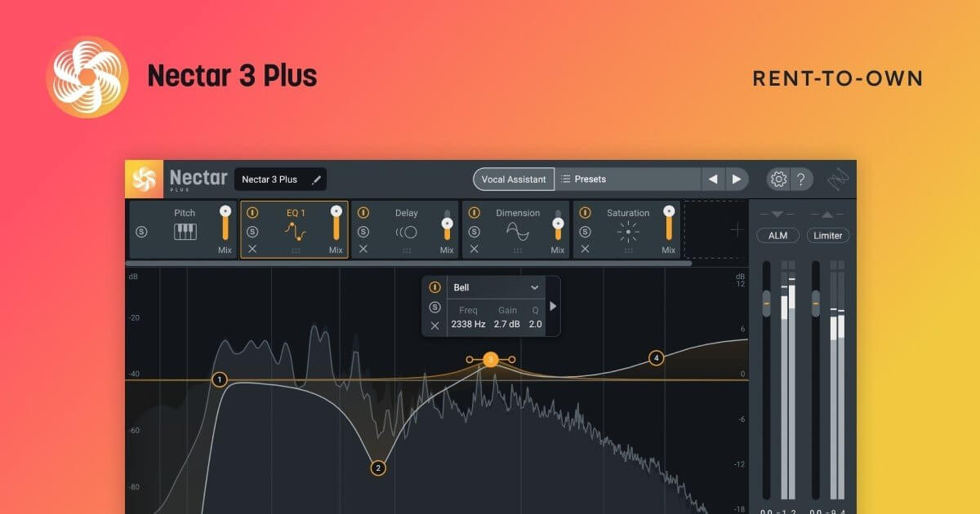
Task: Open plugin settings gear
Action: point(778,179)
